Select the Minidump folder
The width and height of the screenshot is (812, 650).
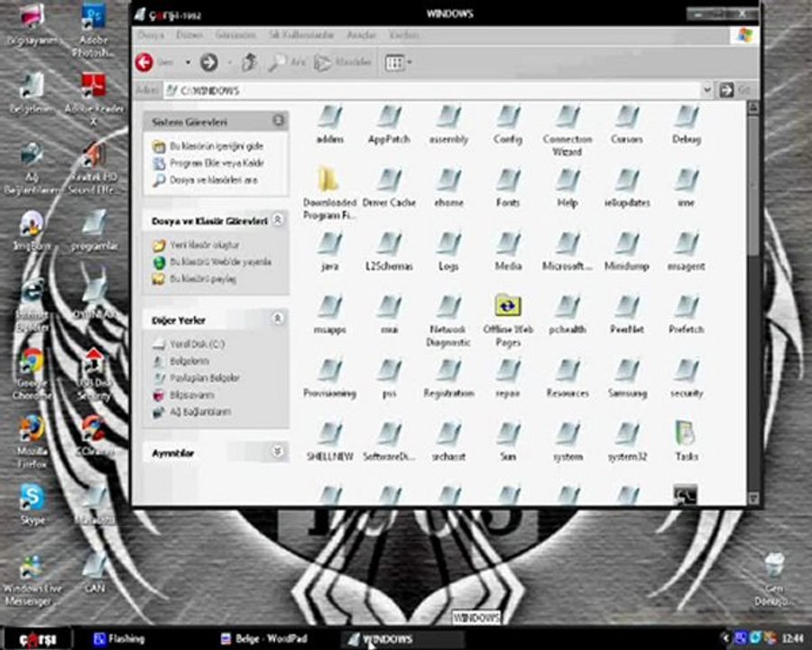click(627, 251)
